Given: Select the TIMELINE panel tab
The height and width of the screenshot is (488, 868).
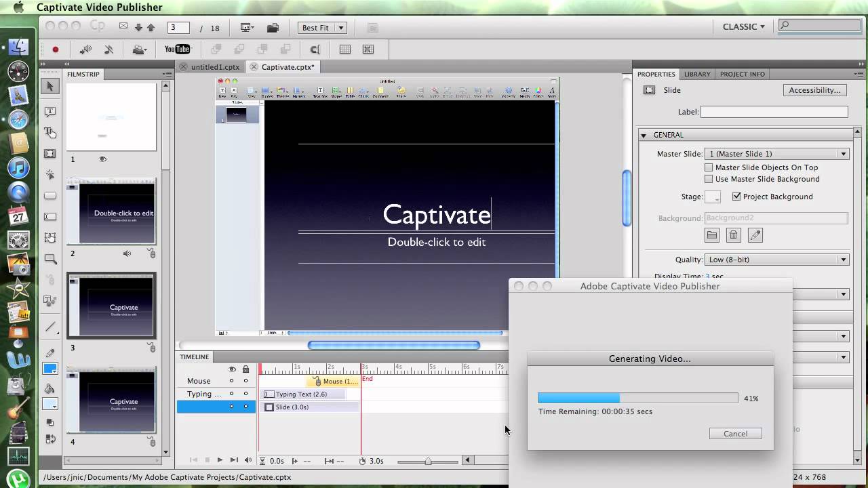Looking at the screenshot, I should [195, 357].
